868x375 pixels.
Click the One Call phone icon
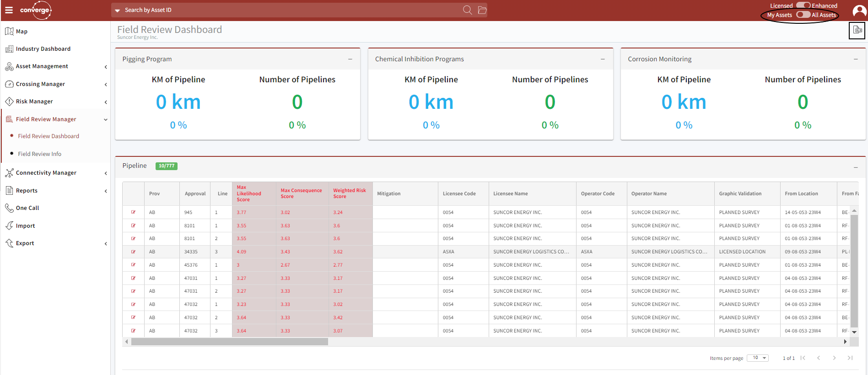(9, 208)
